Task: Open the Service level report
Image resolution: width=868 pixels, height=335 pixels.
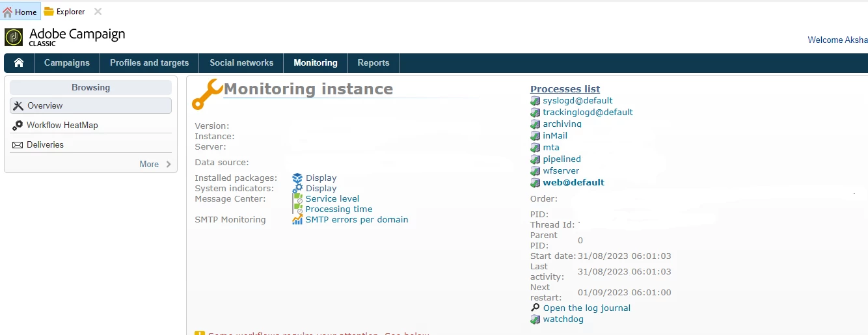Action: (x=332, y=198)
